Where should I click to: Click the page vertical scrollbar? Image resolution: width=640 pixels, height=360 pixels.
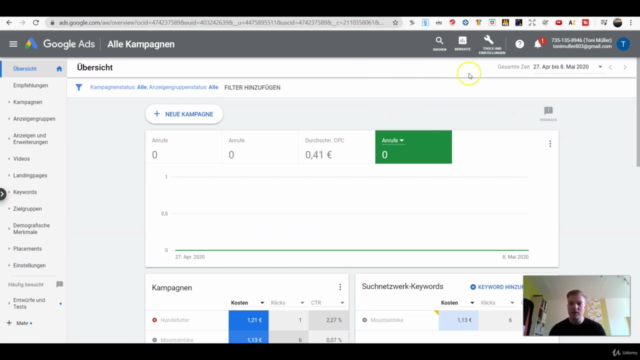pos(637,112)
